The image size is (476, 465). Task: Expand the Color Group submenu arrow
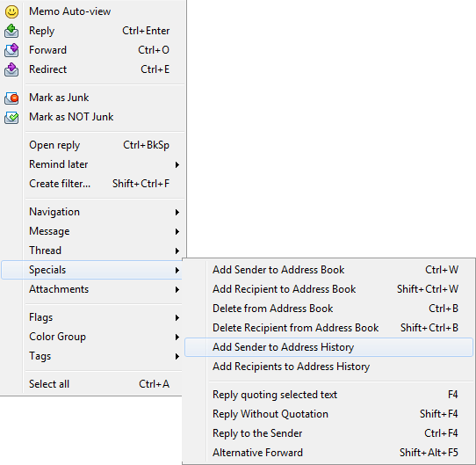click(x=177, y=337)
